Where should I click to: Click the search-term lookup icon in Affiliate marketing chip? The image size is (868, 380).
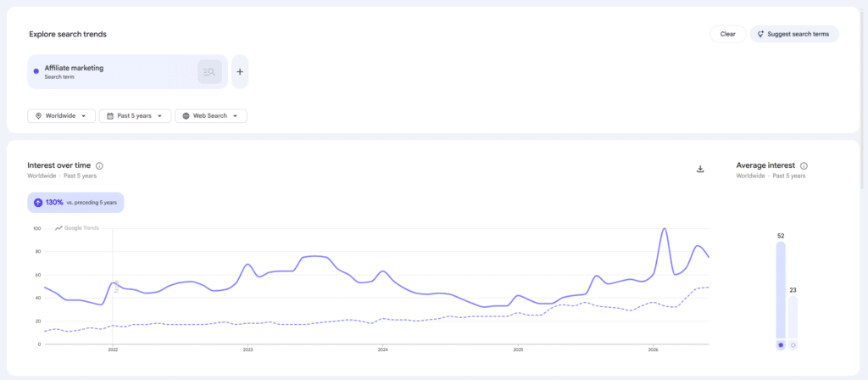(x=210, y=72)
